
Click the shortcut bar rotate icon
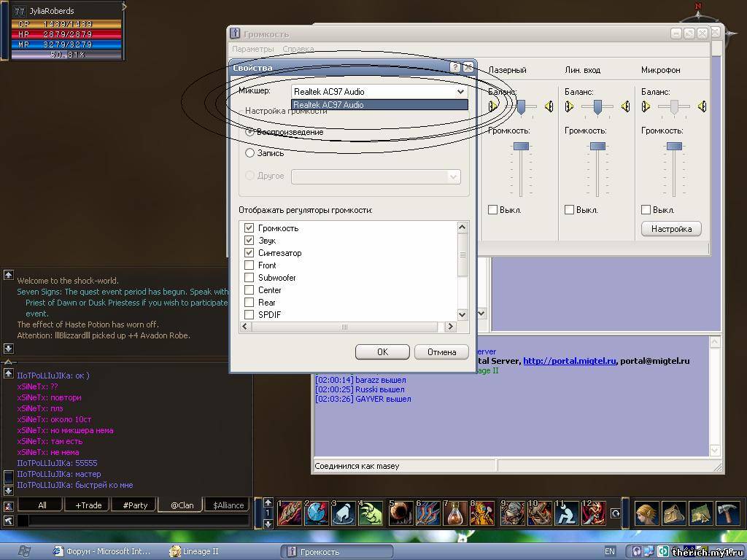pyautogui.click(x=615, y=513)
